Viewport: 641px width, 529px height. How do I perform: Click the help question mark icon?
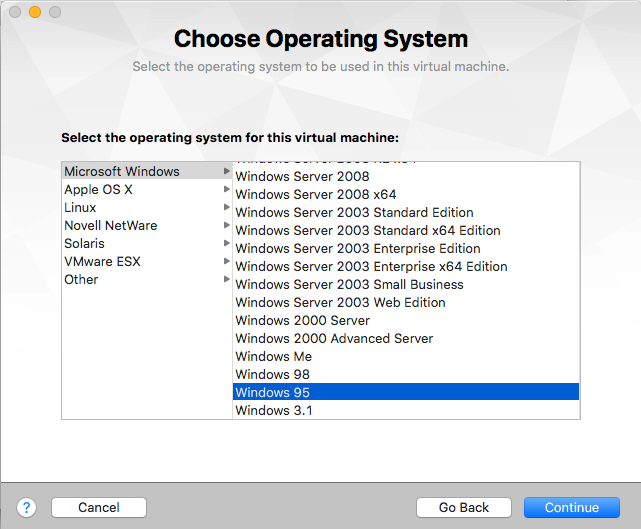[x=27, y=508]
